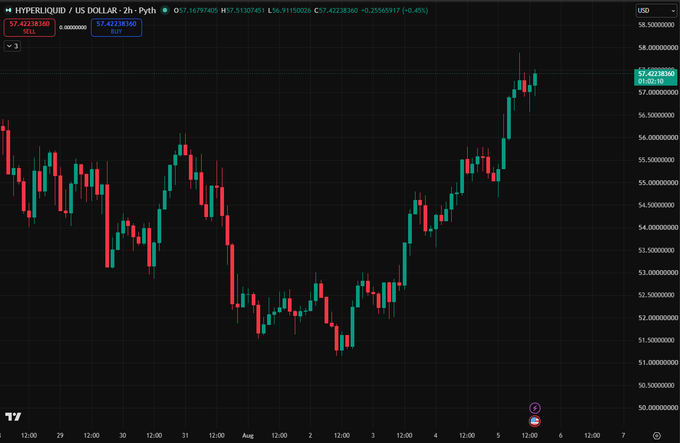Click the high value H57.51307451 in header

click(243, 10)
